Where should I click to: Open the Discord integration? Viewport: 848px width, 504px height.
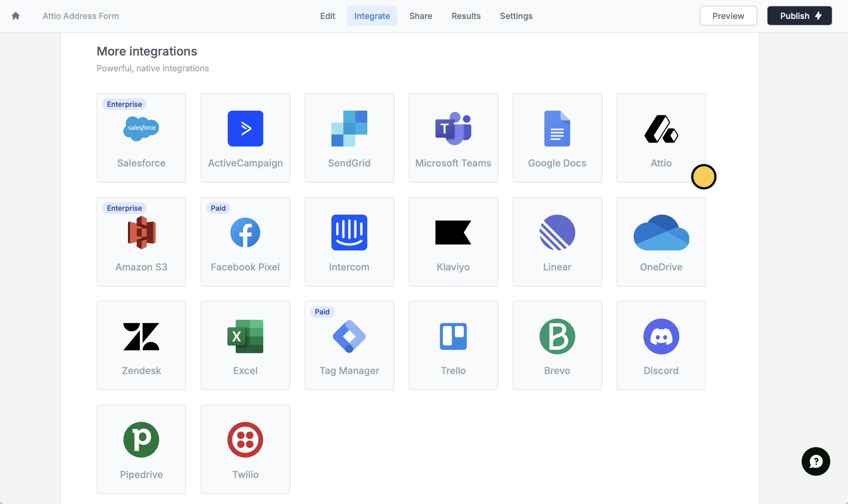tap(661, 345)
